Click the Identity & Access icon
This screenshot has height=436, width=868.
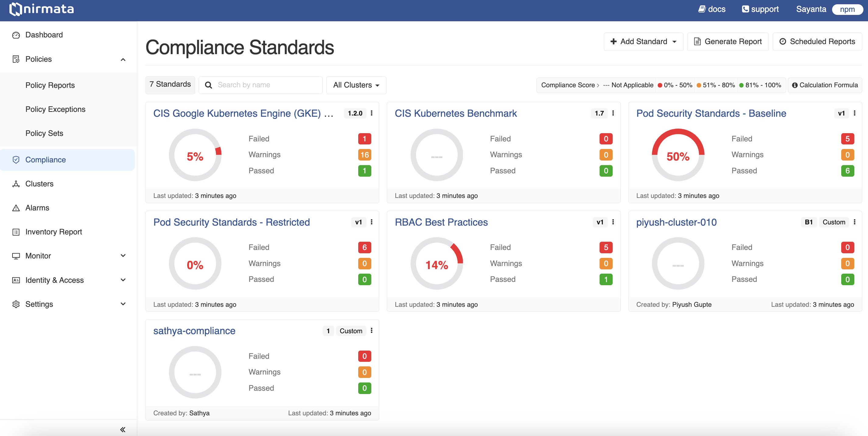[16, 280]
